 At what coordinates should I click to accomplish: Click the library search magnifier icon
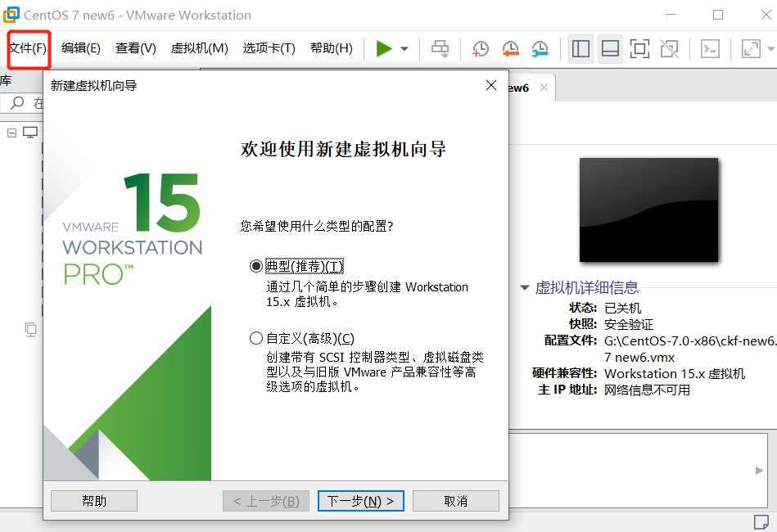pos(17,103)
